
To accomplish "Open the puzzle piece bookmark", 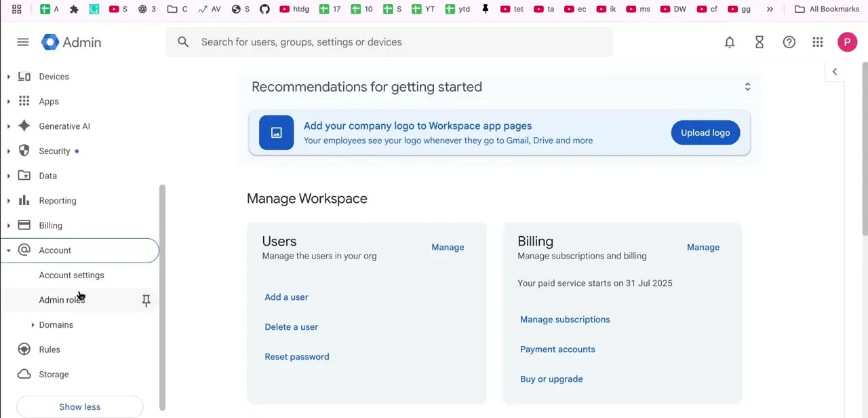I will pyautogui.click(x=74, y=9).
